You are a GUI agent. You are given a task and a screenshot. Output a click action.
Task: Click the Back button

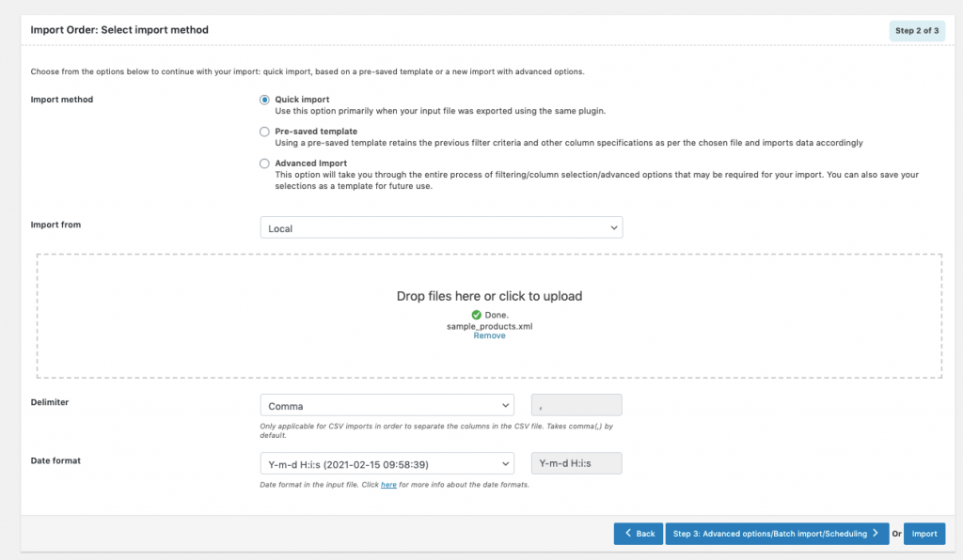(639, 534)
